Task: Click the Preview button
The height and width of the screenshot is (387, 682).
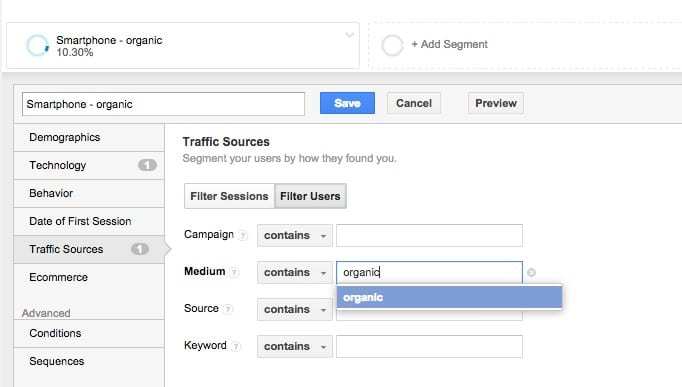Action: [x=496, y=103]
